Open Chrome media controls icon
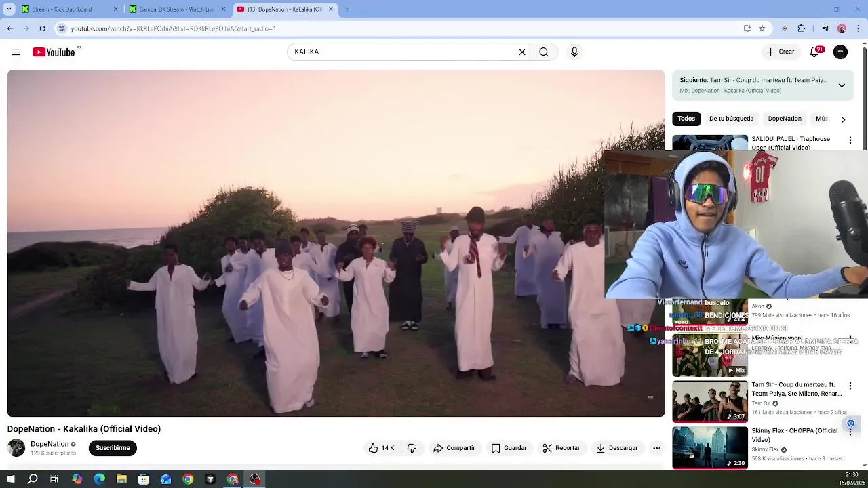This screenshot has width=868, height=488. pyautogui.click(x=825, y=28)
